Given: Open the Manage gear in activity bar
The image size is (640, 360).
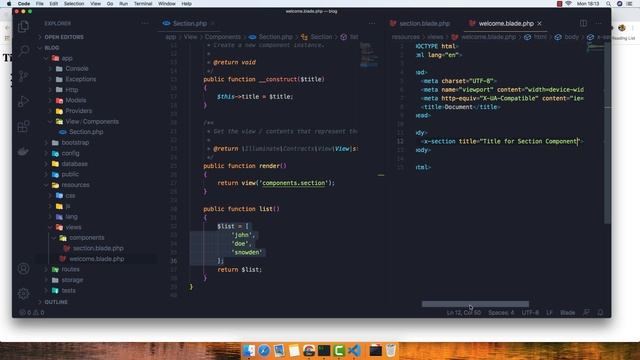Looking at the screenshot, I should click(x=23, y=293).
